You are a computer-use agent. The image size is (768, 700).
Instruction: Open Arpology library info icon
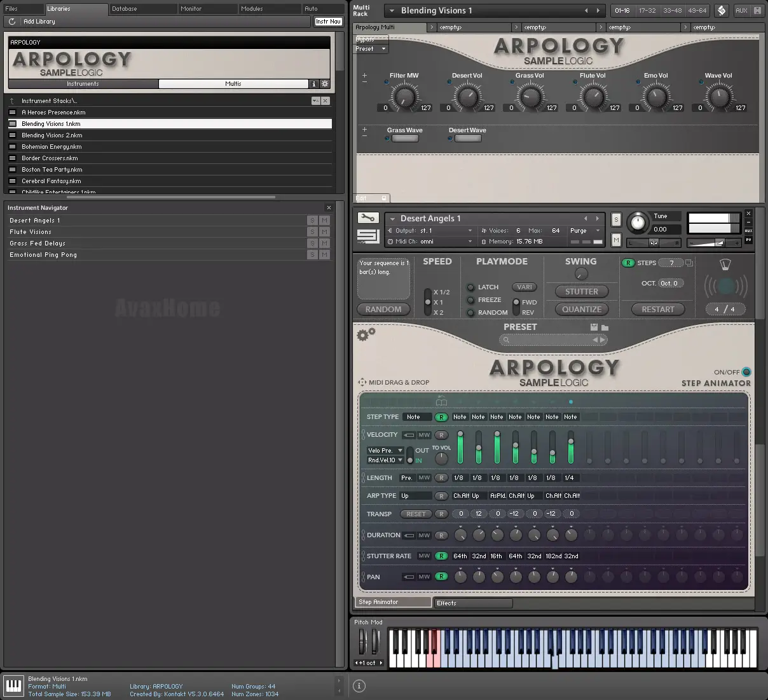tap(313, 84)
